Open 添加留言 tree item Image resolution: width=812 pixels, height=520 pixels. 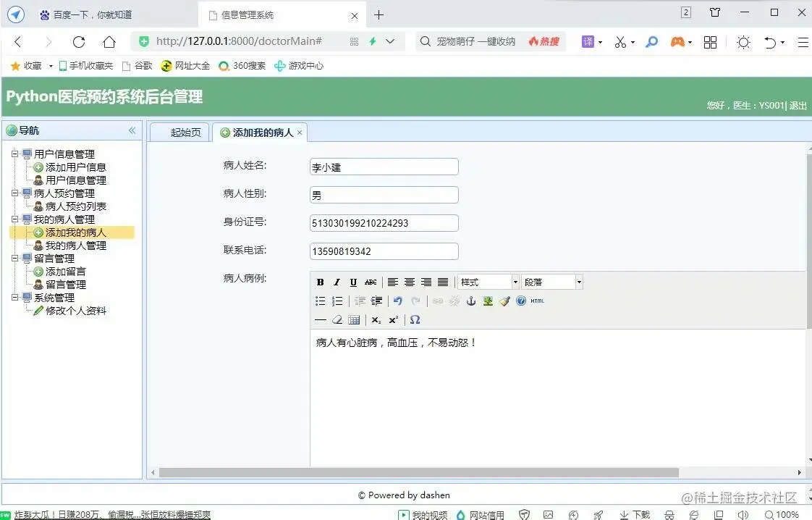click(65, 271)
